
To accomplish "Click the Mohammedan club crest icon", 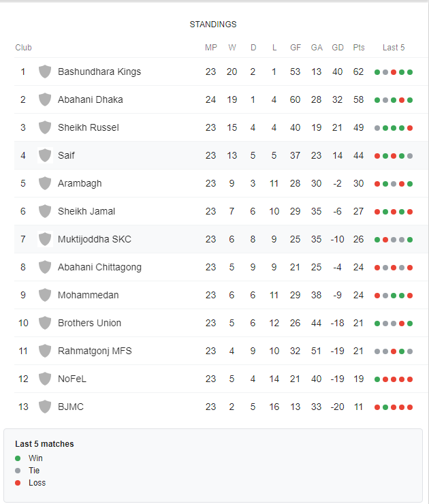I will (x=45, y=295).
